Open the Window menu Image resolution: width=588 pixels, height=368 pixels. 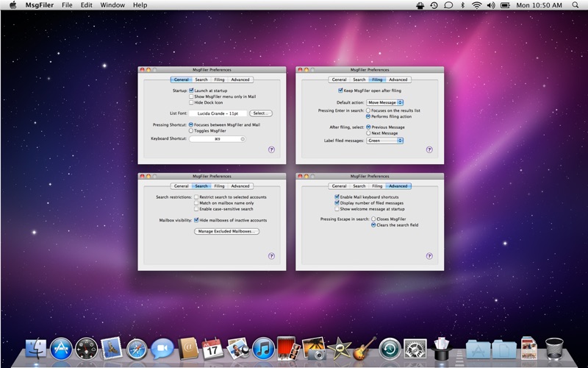coord(112,5)
